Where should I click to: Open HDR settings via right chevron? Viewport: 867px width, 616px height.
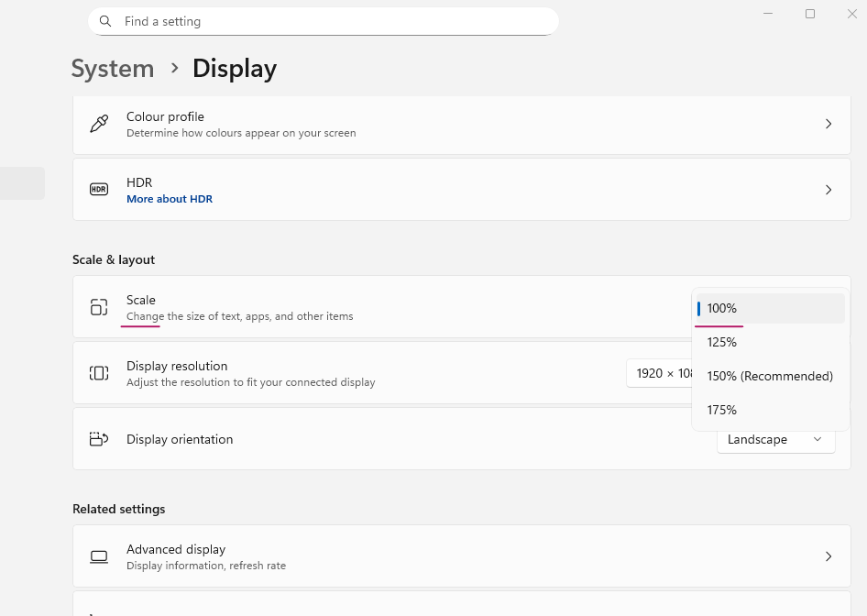click(x=829, y=190)
